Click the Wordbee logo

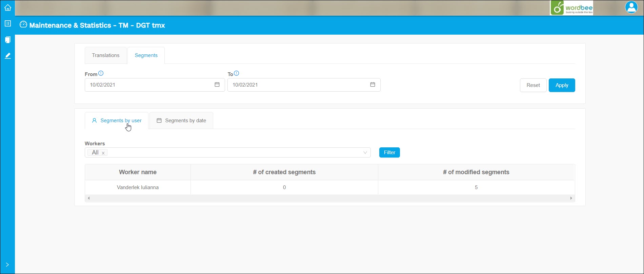pos(571,8)
